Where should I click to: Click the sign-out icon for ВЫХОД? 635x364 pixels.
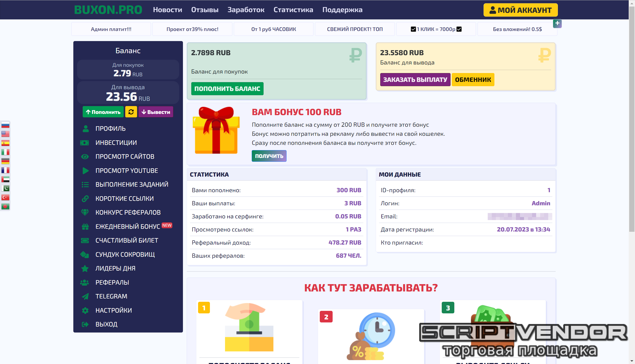85,324
